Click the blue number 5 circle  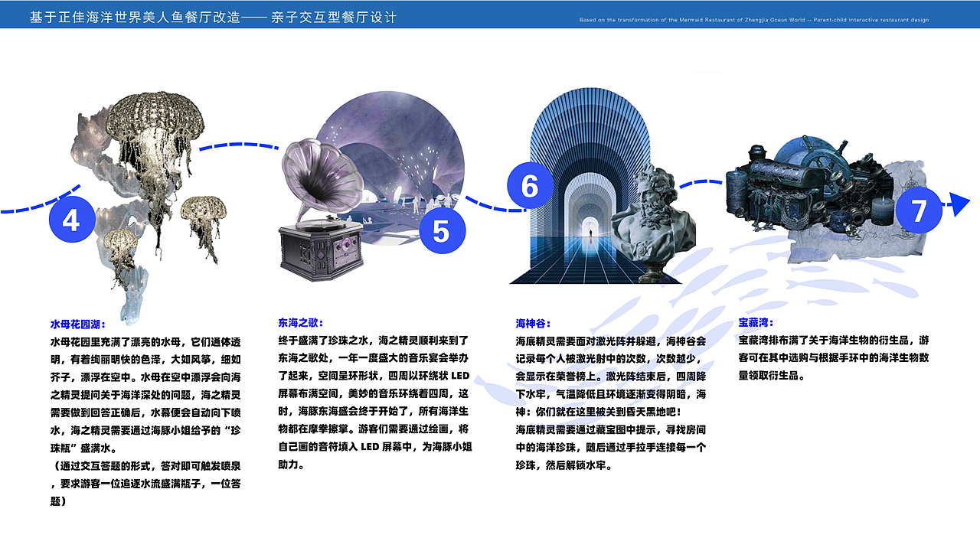pyautogui.click(x=442, y=230)
